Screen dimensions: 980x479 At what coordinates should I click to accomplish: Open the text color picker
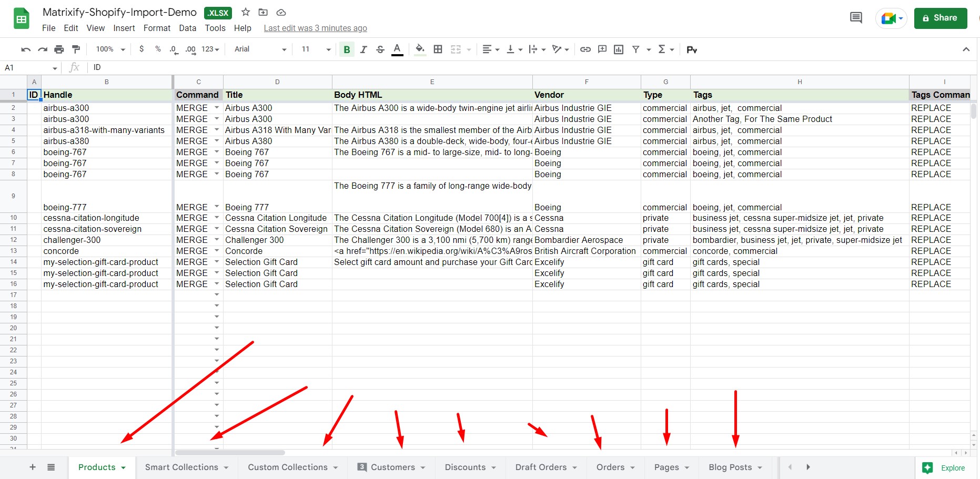[x=398, y=49]
